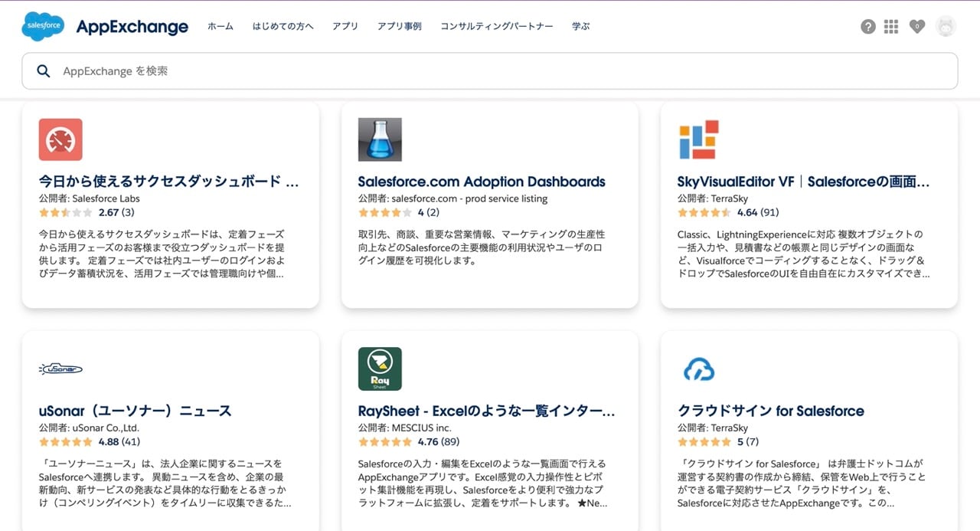Open the アプリ menu item

point(345,26)
